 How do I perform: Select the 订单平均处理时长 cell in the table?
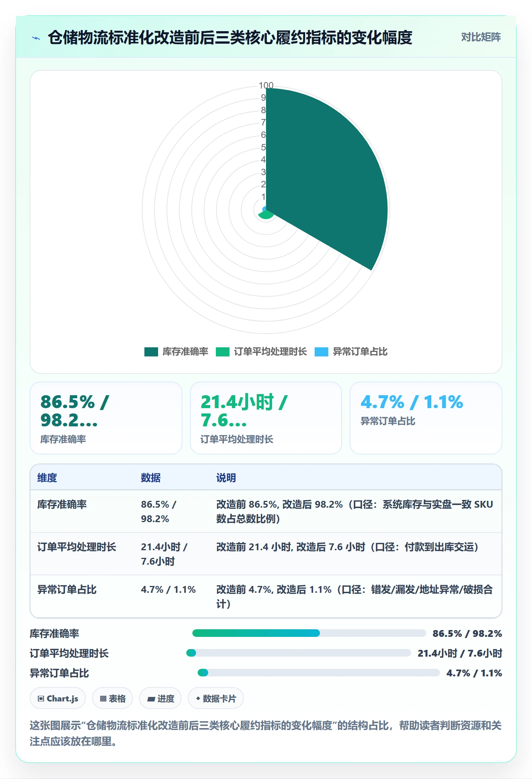(x=77, y=547)
